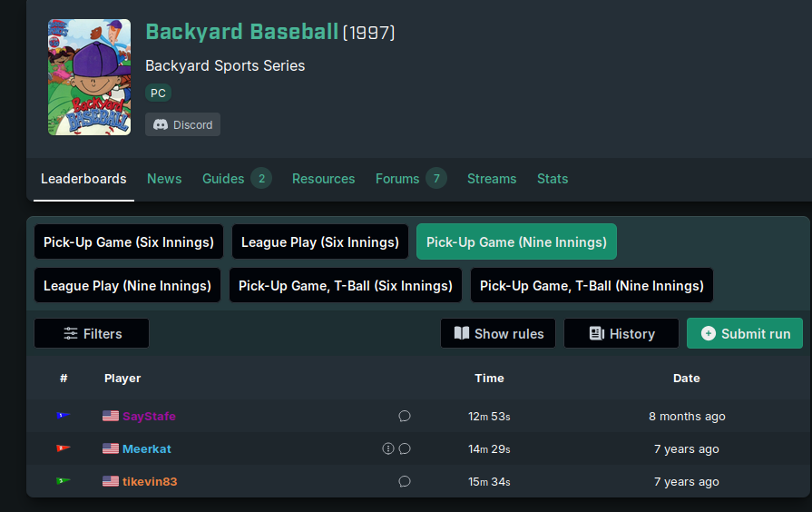This screenshot has width=812, height=512.
Task: Click the Guides count badge 2
Action: 261,179
